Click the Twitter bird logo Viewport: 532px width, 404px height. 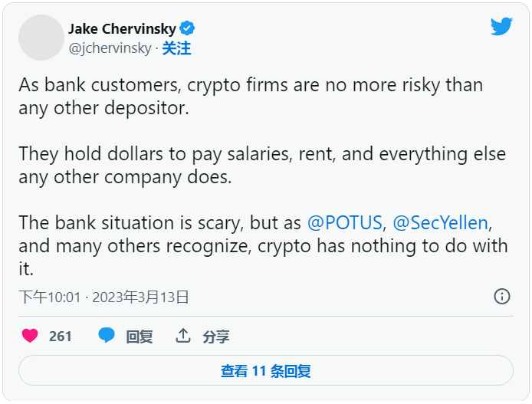[501, 26]
